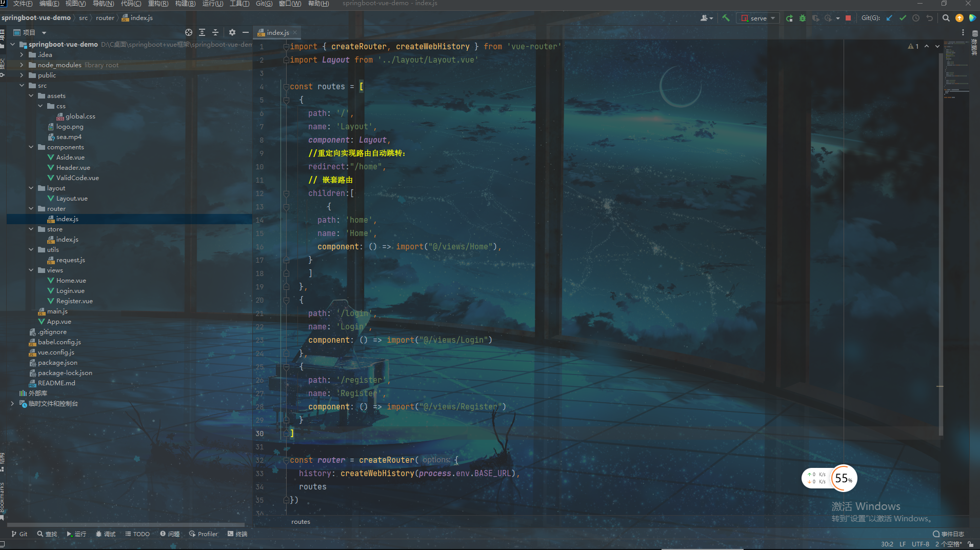Open the 运行(U) menu
980x550 pixels.
(x=213, y=4)
